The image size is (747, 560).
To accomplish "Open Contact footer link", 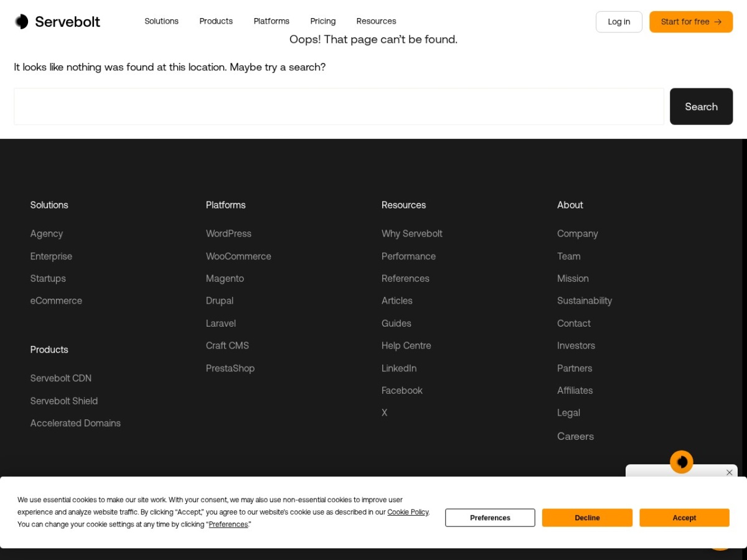I will pos(574,324).
